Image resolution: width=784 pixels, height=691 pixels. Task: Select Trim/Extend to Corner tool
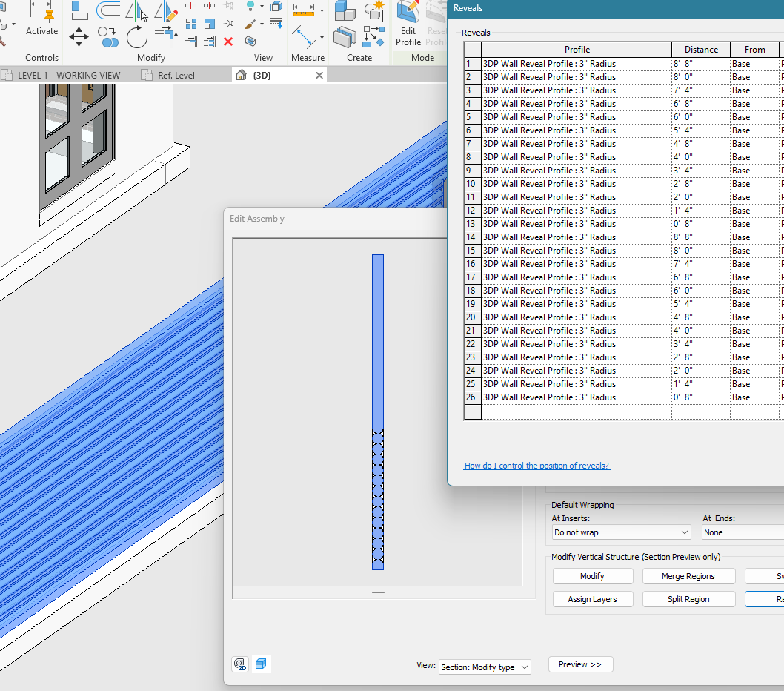pyautogui.click(x=166, y=37)
